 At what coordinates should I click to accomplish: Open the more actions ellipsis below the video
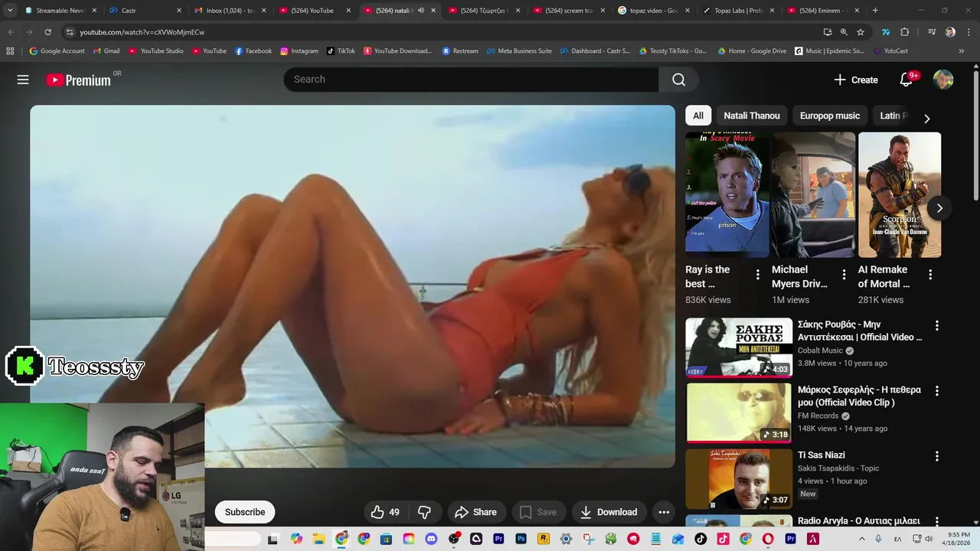(x=664, y=512)
